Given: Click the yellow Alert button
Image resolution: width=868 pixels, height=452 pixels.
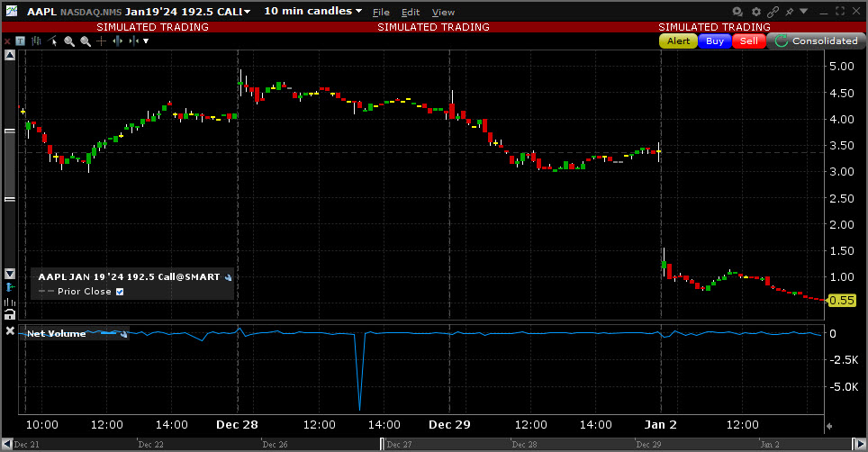Looking at the screenshot, I should coord(678,41).
